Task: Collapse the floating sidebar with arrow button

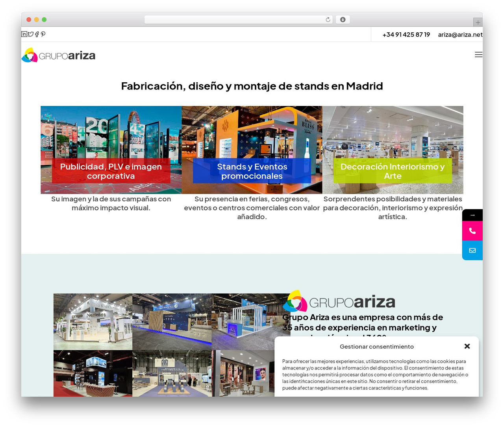Action: 472,215
